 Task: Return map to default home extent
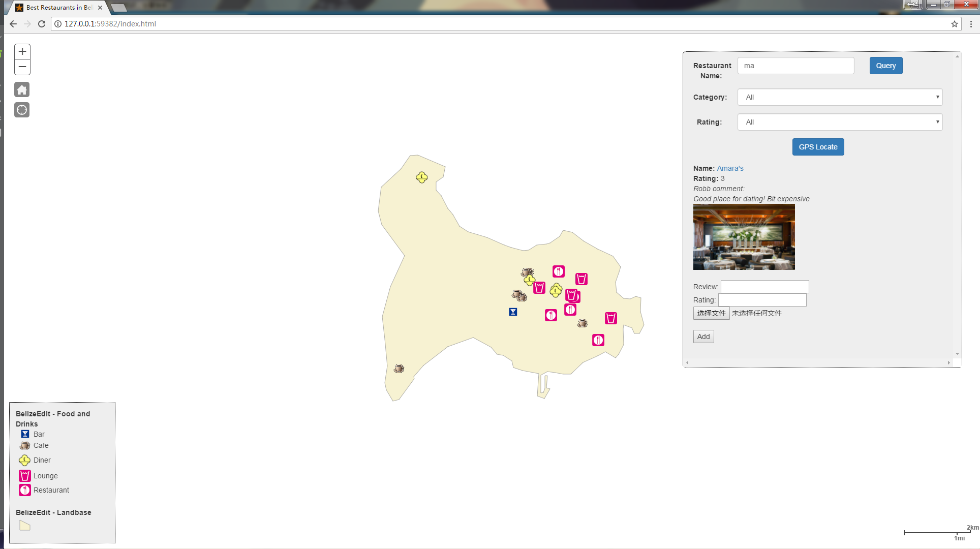[22, 90]
